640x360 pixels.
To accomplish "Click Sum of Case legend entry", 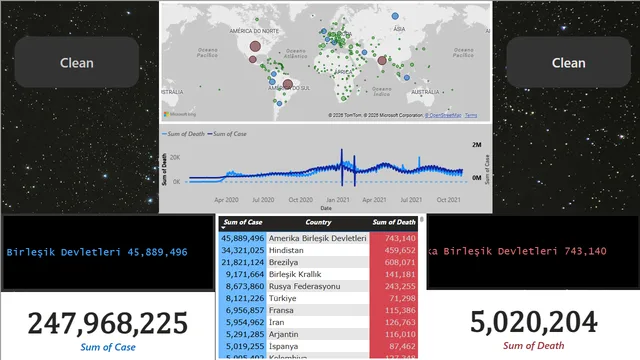I will (227, 134).
